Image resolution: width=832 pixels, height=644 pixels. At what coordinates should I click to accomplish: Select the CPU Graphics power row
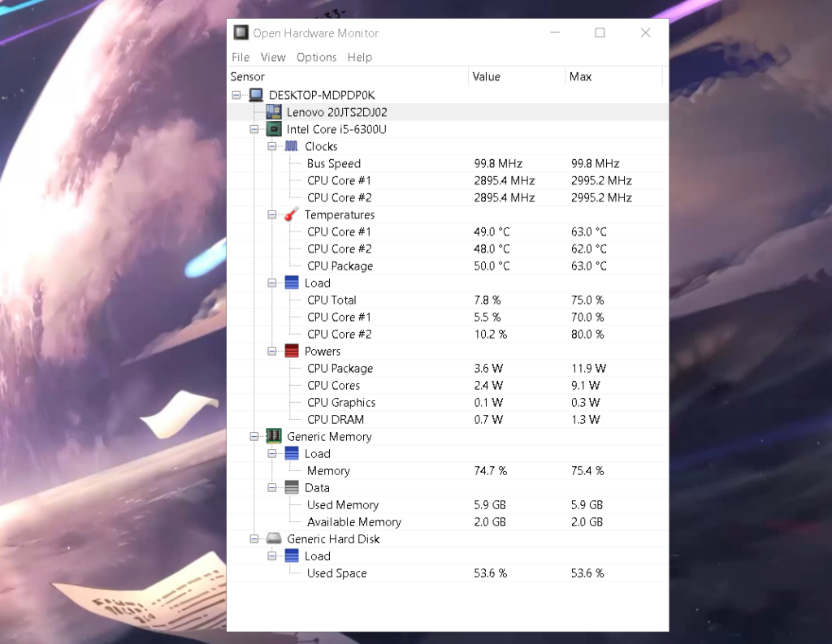coord(448,403)
